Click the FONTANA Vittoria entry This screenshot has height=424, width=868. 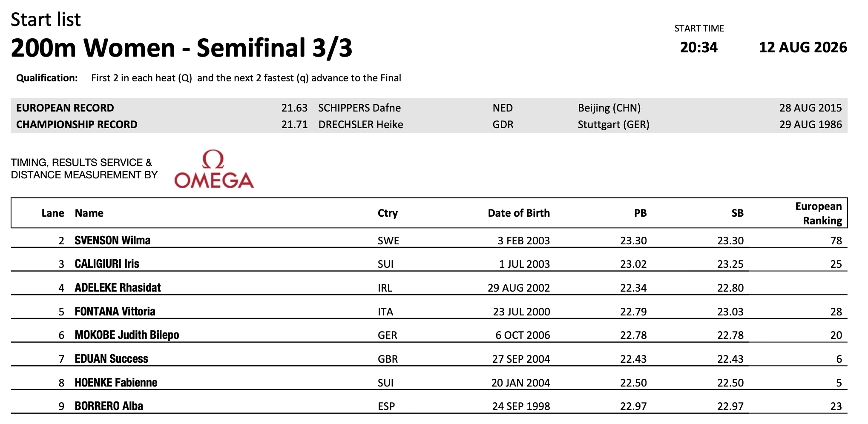(115, 312)
